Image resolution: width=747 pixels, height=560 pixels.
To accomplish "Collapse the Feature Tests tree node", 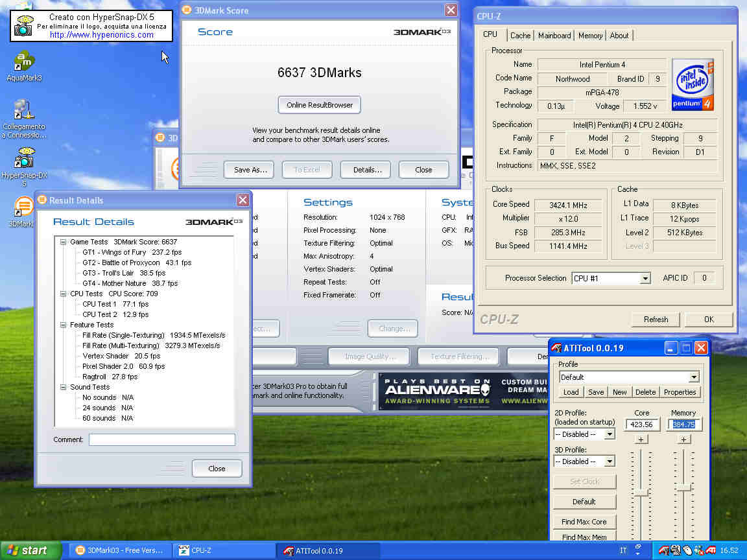I will 63,325.
